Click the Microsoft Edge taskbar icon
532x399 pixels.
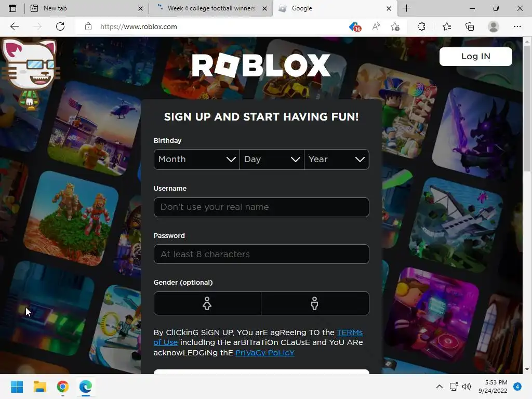click(x=86, y=387)
